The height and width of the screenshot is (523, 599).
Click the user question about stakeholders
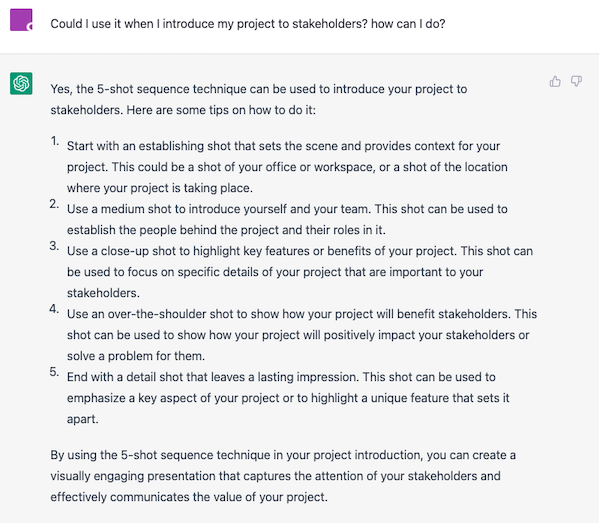tap(248, 24)
